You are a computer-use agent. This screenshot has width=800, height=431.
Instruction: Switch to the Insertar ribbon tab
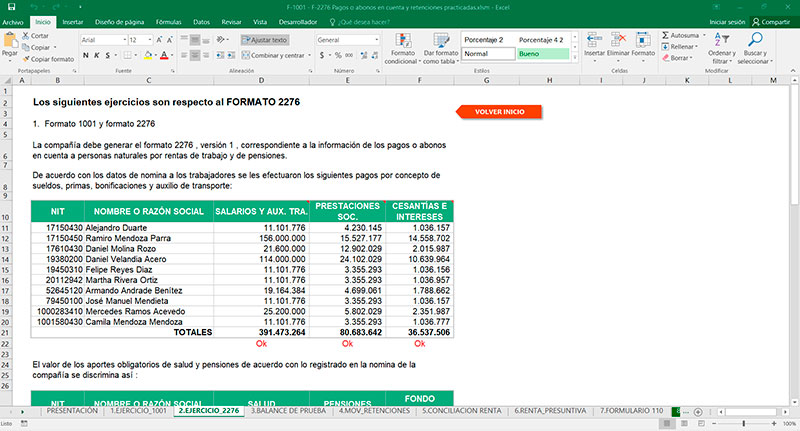tap(73, 22)
